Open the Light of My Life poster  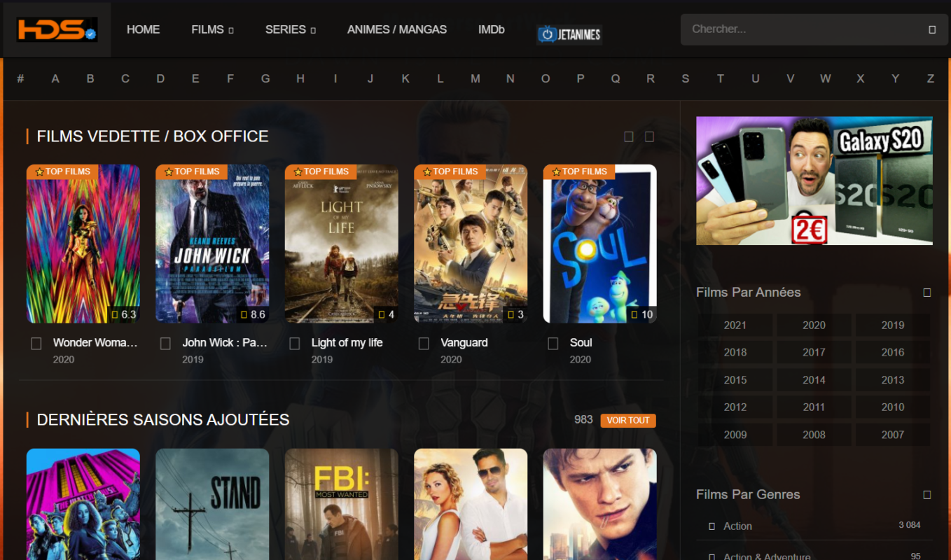click(x=342, y=244)
